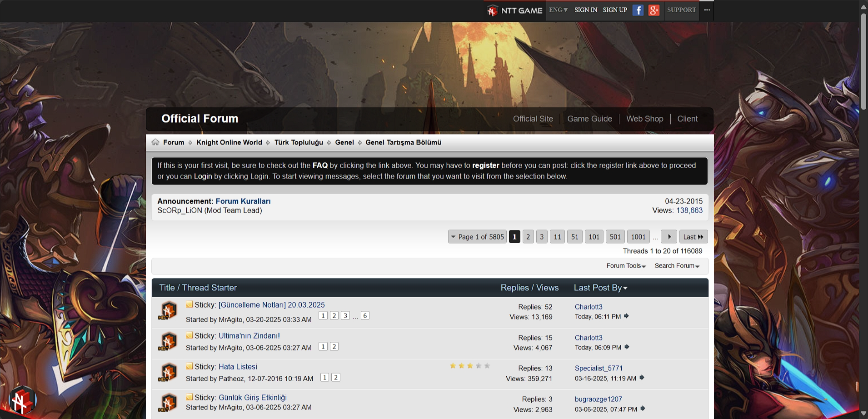Open the three-dots more menu in top bar
Screen dimensions: 868x419
coord(707,10)
